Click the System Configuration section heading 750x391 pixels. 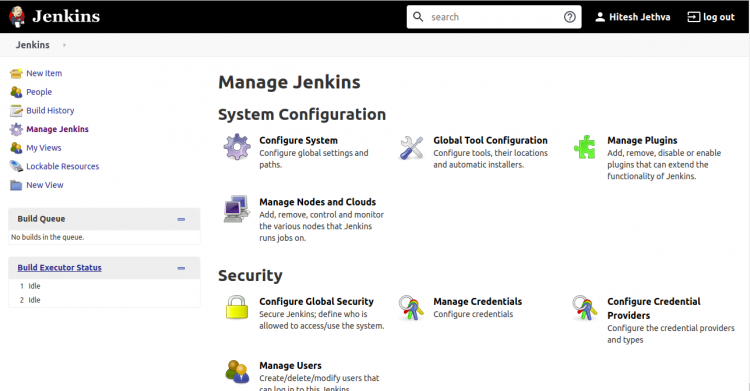point(302,114)
